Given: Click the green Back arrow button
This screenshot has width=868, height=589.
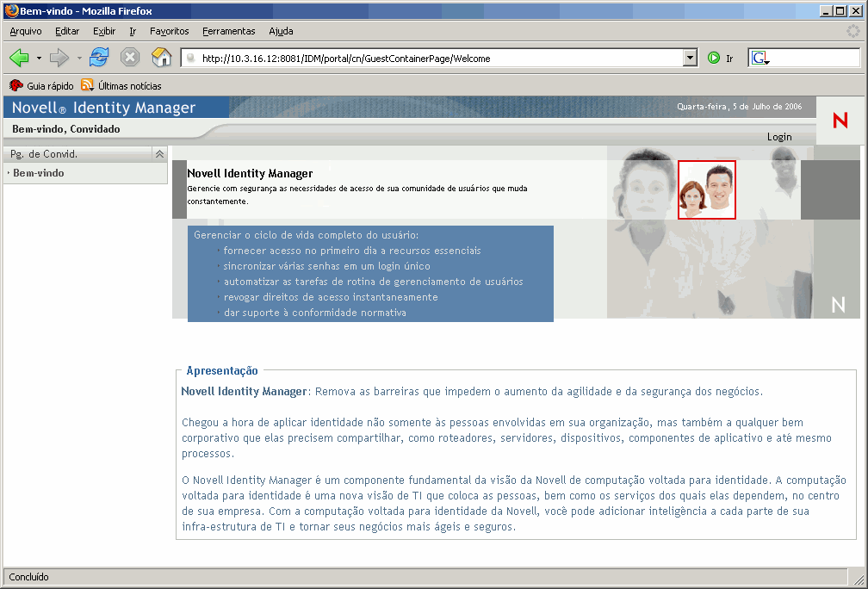Looking at the screenshot, I should point(19,58).
